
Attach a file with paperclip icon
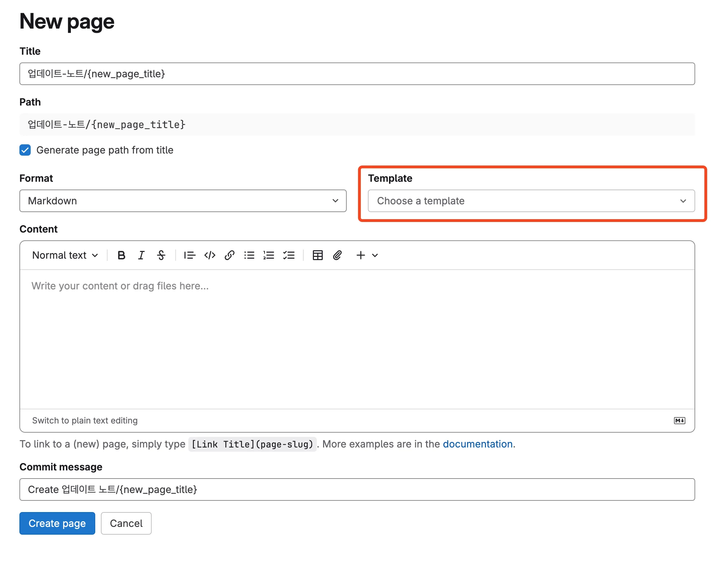337,255
